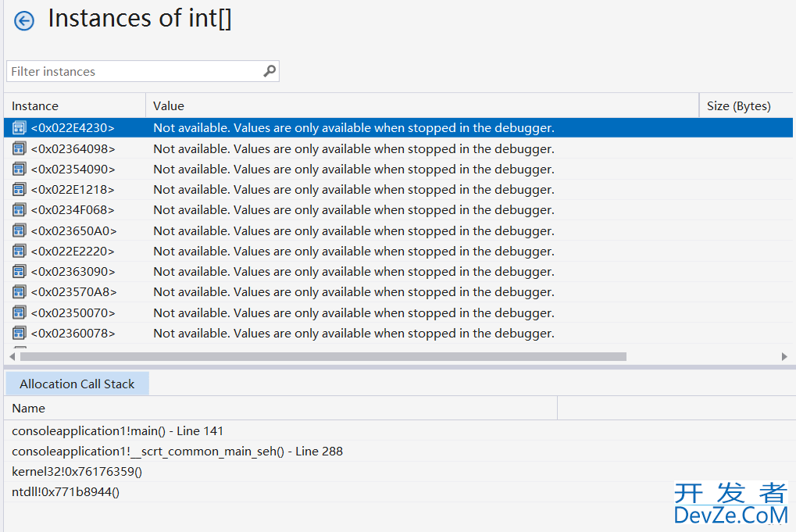The height and width of the screenshot is (532, 796).
Task: Select instance address <0x023650A0>
Action: pos(73,231)
